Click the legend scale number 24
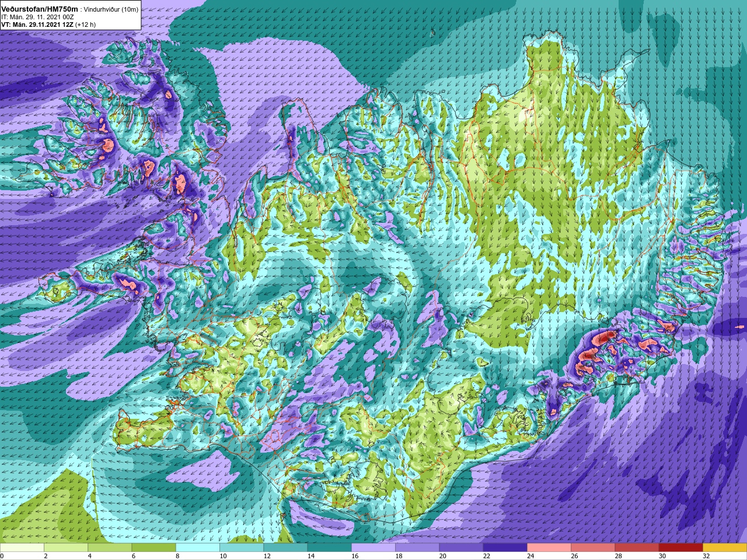Screen dimensions: 747x560 coord(530,556)
